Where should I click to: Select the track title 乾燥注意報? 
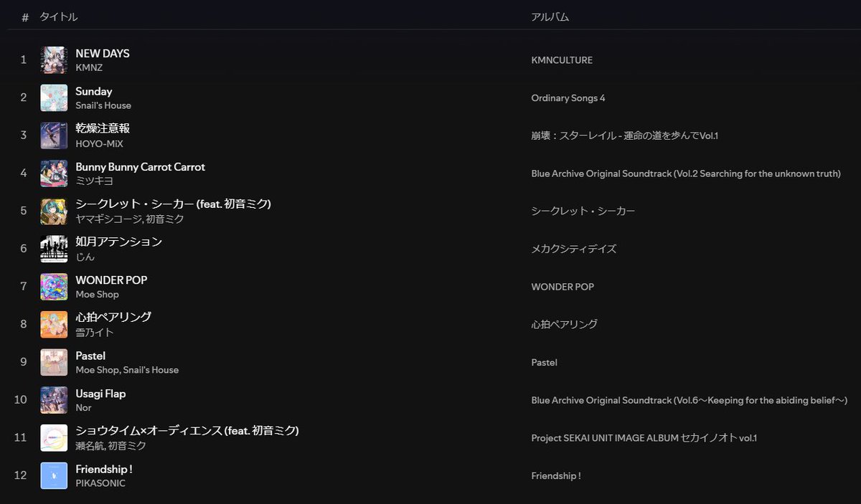(x=103, y=128)
